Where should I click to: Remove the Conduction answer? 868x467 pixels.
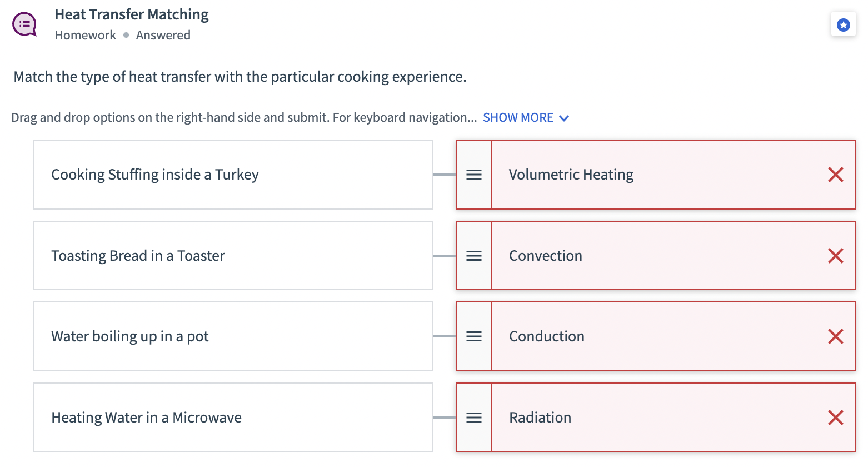tap(835, 336)
